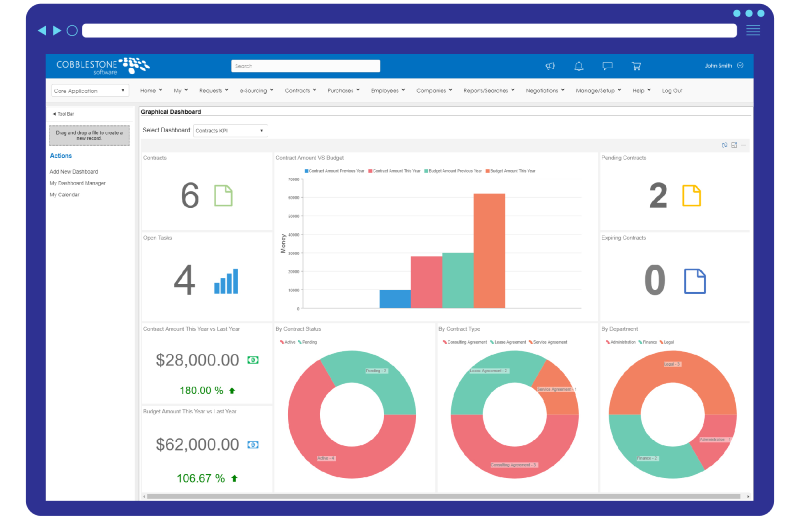Expand the Employees menu
The image size is (800, 520).
388,90
